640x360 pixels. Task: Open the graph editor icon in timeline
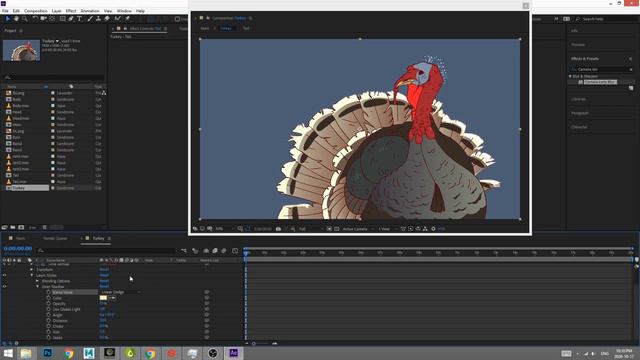(x=235, y=251)
